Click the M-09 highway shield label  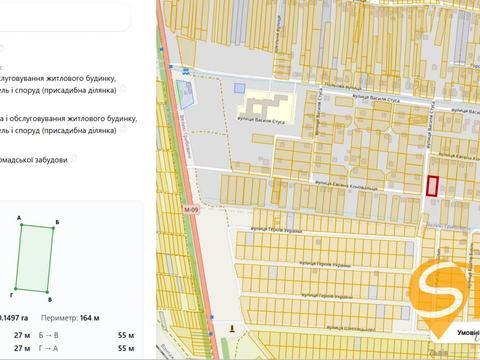(x=191, y=209)
